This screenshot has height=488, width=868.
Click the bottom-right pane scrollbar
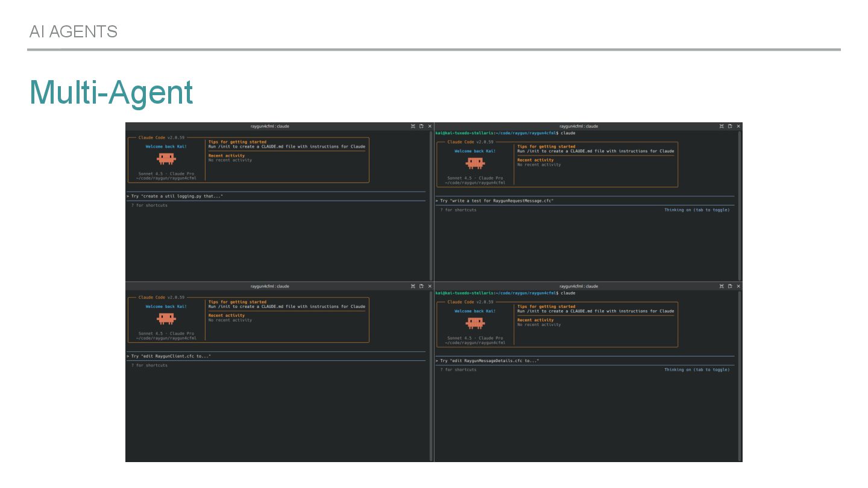[740, 375]
